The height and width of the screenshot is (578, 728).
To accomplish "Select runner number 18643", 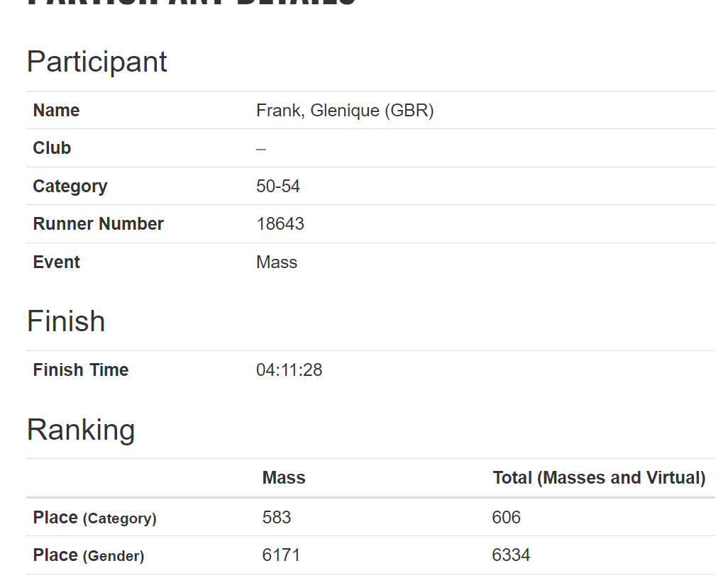I will coord(280,224).
